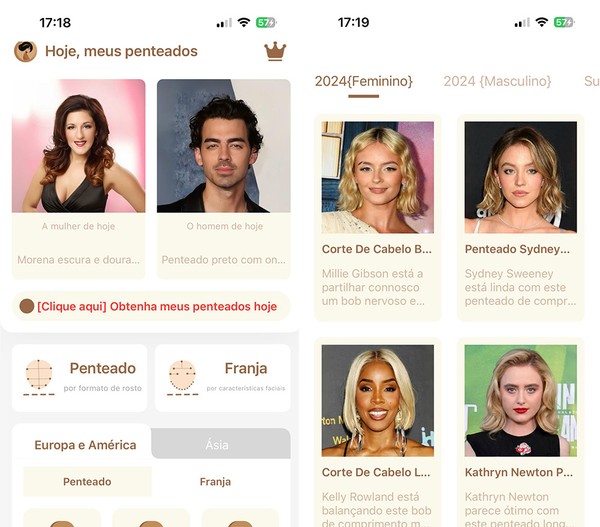This screenshot has height=527, width=600.
Task: Select the Ásia tab
Action: tap(220, 444)
